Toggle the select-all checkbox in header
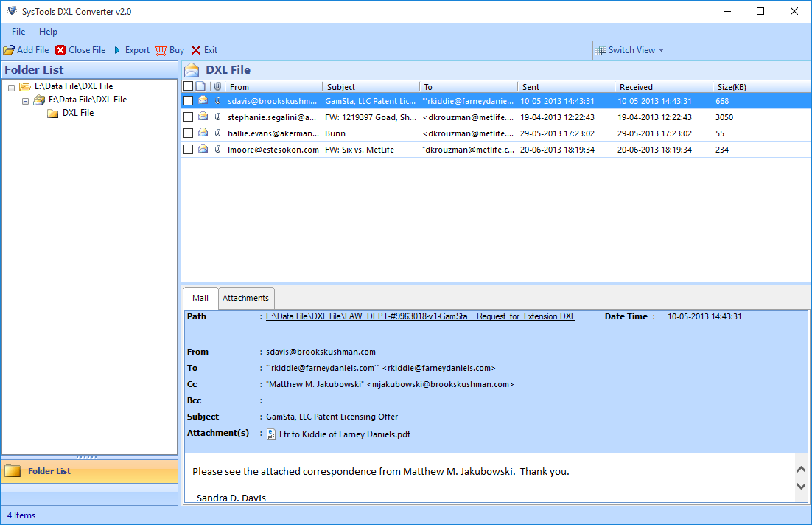This screenshot has width=812, height=525. tap(189, 86)
